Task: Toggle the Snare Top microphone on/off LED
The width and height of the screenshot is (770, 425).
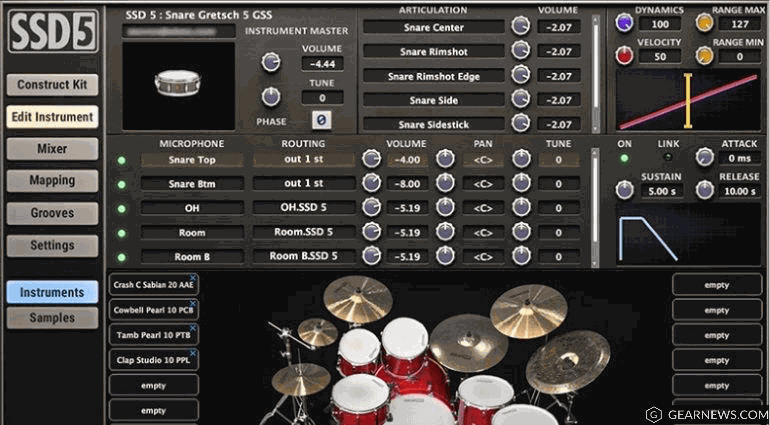Action: coord(122,160)
